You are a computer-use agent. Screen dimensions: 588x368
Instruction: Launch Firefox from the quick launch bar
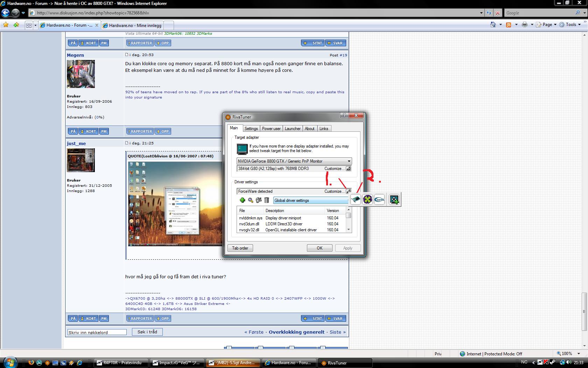31,363
